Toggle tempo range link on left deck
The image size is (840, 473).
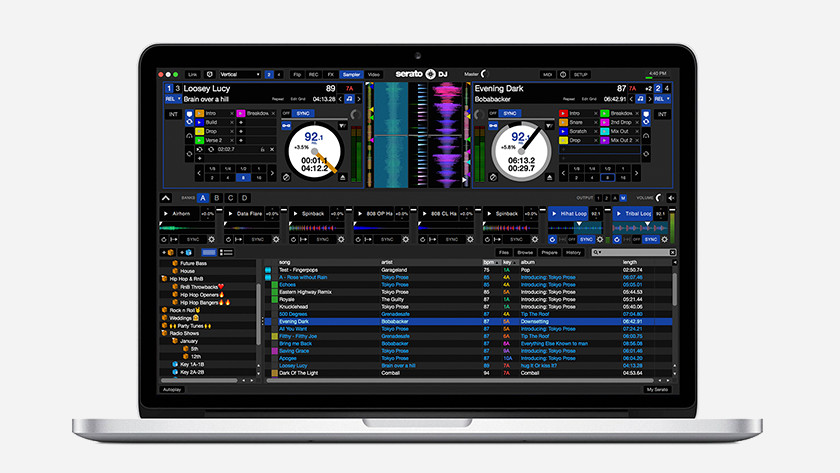(287, 126)
